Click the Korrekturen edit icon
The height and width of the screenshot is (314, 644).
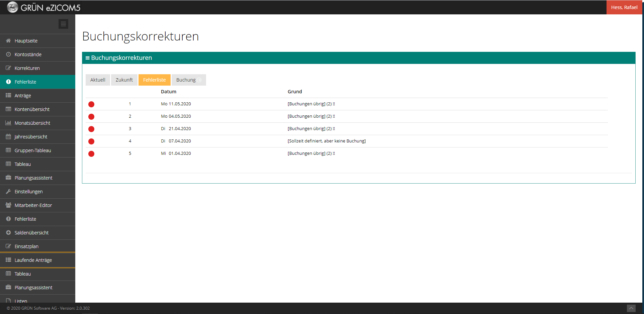point(8,68)
